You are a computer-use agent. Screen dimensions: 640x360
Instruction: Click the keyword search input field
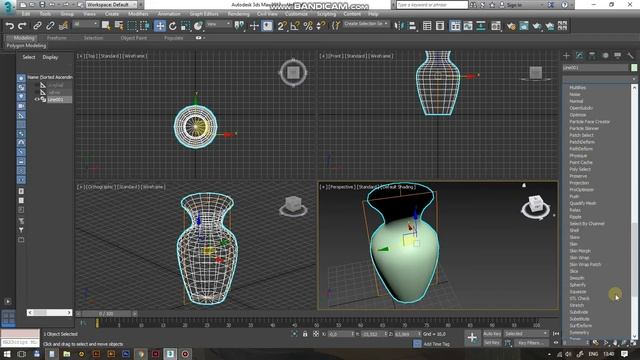[x=432, y=5]
